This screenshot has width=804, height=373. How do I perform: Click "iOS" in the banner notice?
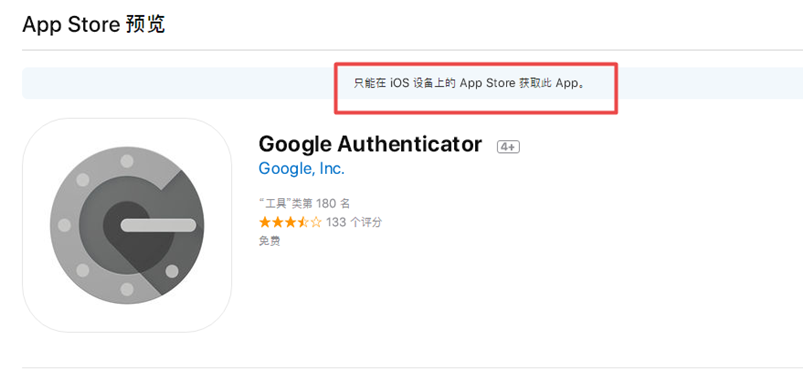click(x=399, y=83)
